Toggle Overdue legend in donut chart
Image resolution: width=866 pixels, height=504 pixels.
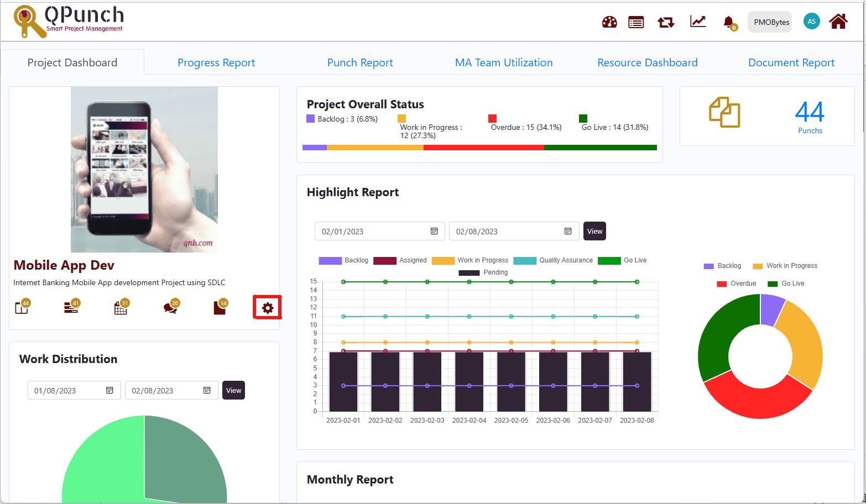[736, 283]
